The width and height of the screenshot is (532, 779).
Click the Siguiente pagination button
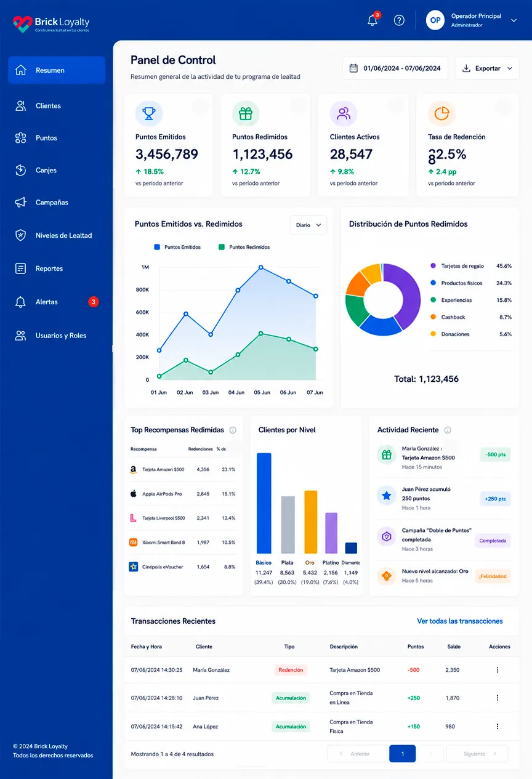477,754
